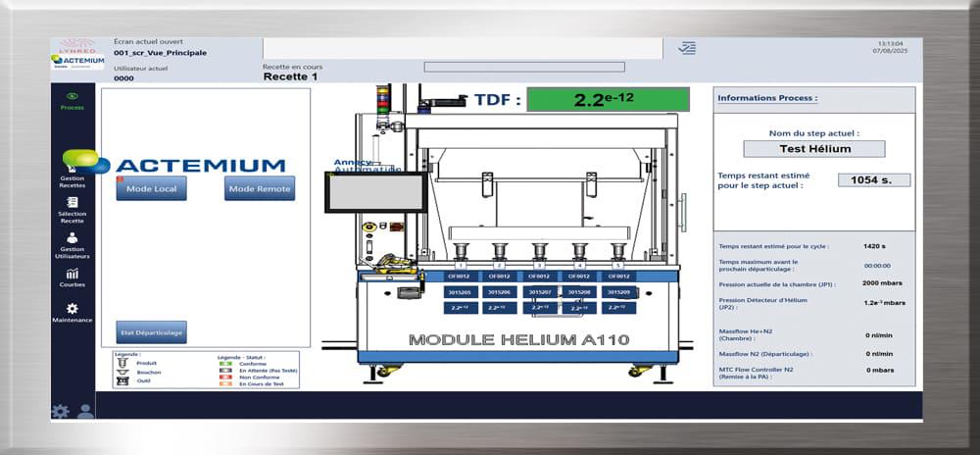
Task: Switch to Mode Local
Action: point(151,188)
